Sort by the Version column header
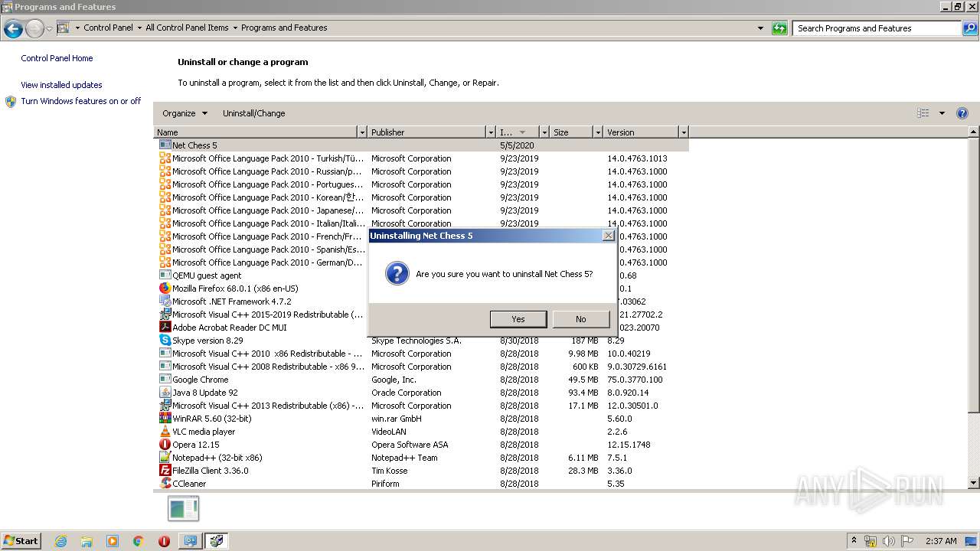This screenshot has width=980, height=551. pyautogui.click(x=641, y=132)
